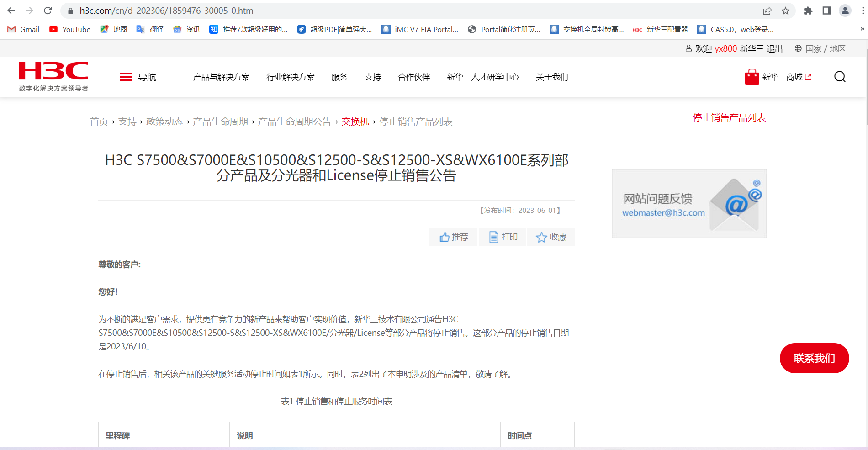The height and width of the screenshot is (450, 868).
Task: Go to 产品生命周期公告 in the breadcrumb
Action: click(295, 122)
